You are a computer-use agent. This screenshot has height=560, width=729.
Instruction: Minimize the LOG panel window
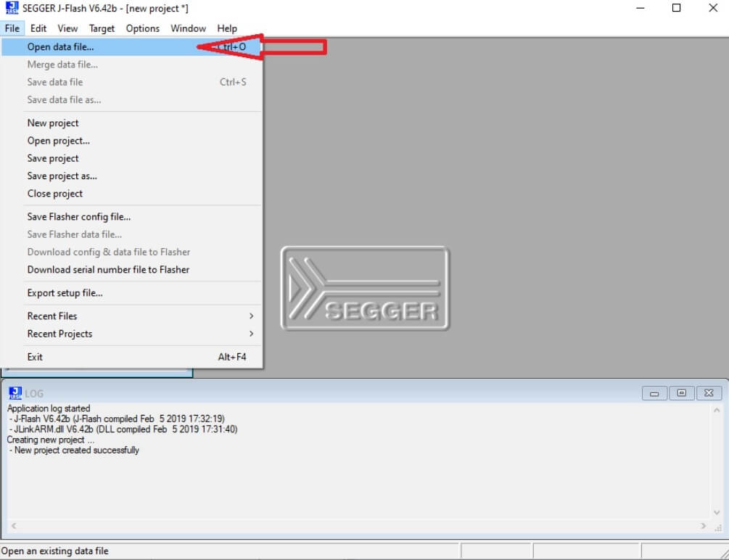coord(654,393)
